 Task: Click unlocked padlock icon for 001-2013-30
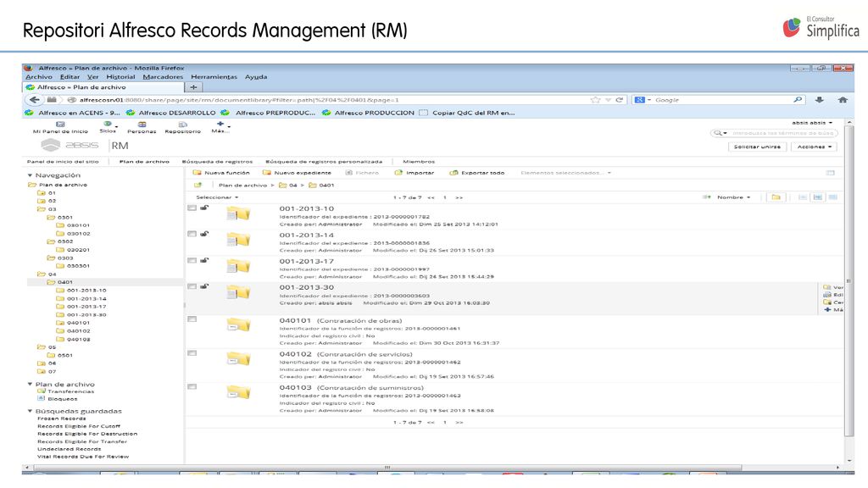(204, 286)
